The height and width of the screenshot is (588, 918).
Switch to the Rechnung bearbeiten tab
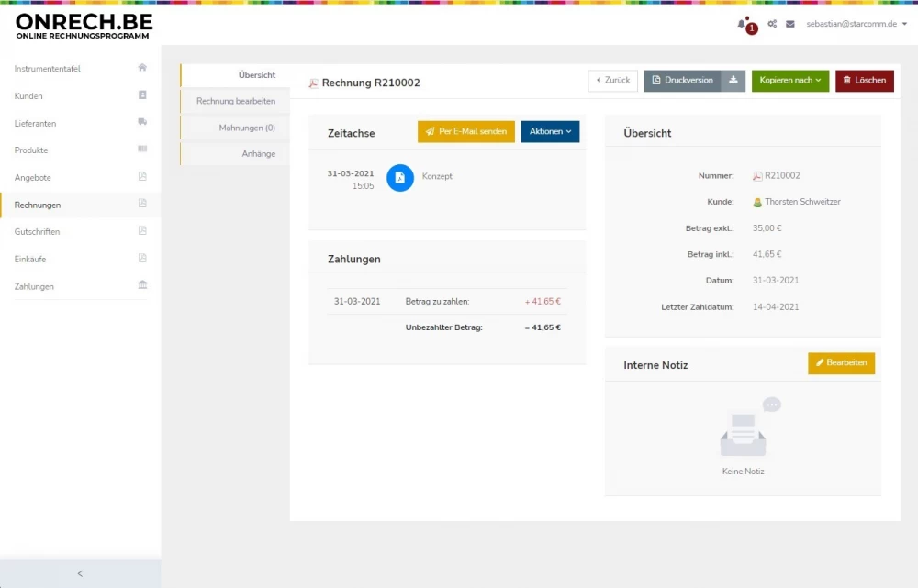tap(236, 101)
